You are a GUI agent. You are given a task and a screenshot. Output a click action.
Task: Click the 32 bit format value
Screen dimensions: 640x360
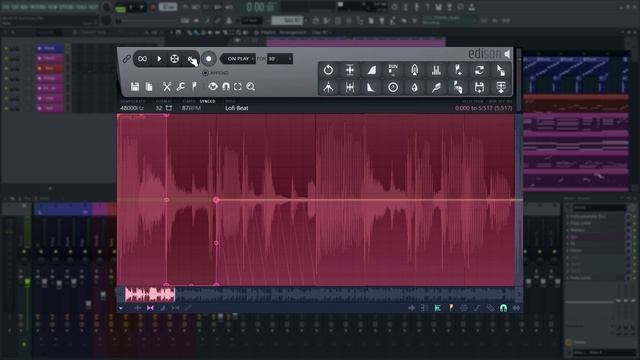click(x=159, y=108)
